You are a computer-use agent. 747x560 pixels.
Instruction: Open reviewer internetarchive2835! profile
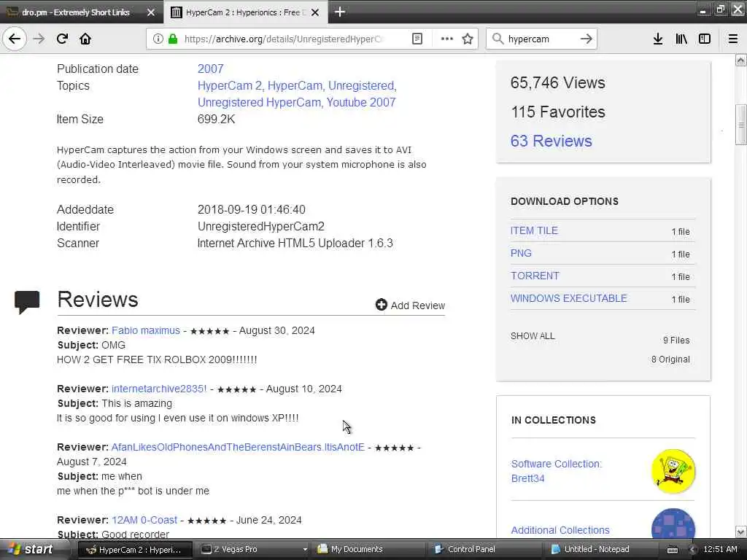coord(159,389)
